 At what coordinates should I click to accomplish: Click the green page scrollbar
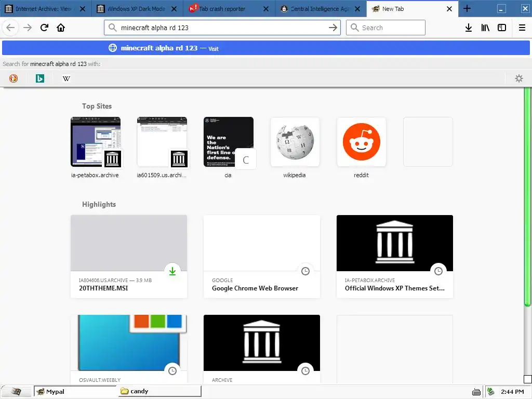tap(527, 197)
